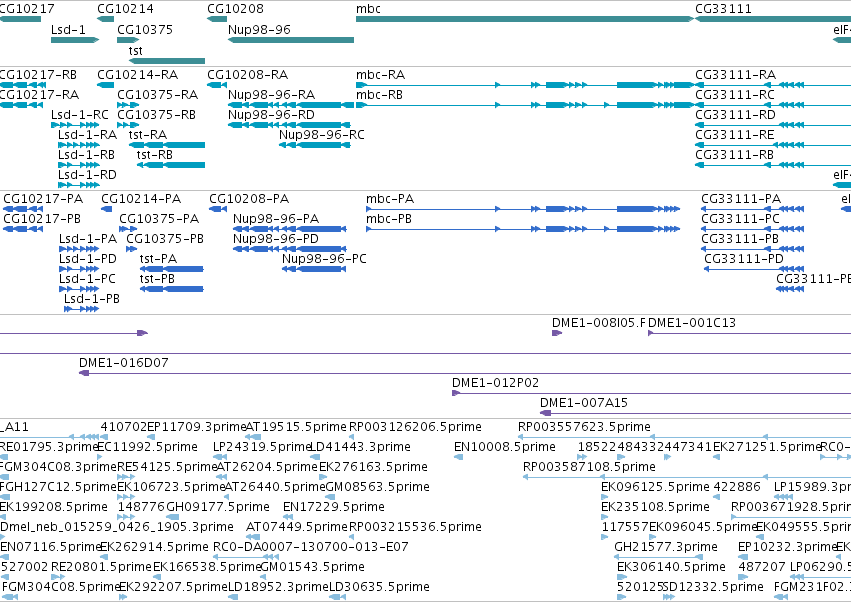Click transcript Nup98-96-RC
Screen dimensions: 851x602
click(x=315, y=145)
